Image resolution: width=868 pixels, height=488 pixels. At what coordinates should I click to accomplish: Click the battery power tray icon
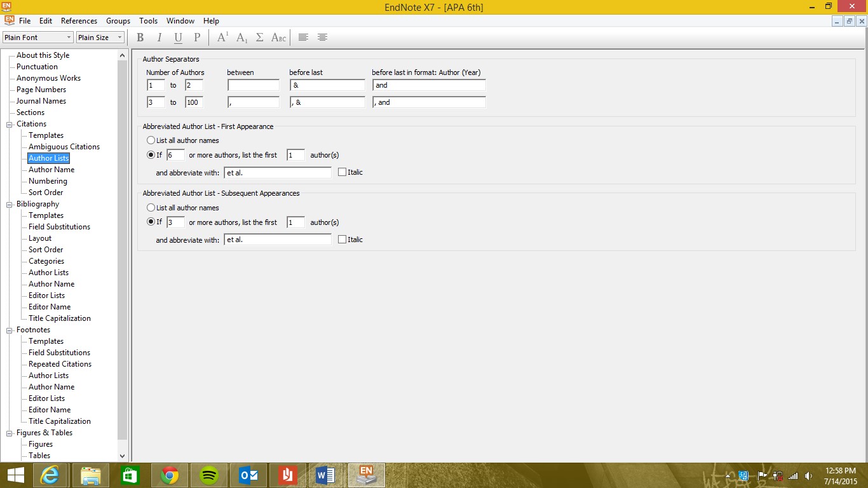[x=777, y=476]
